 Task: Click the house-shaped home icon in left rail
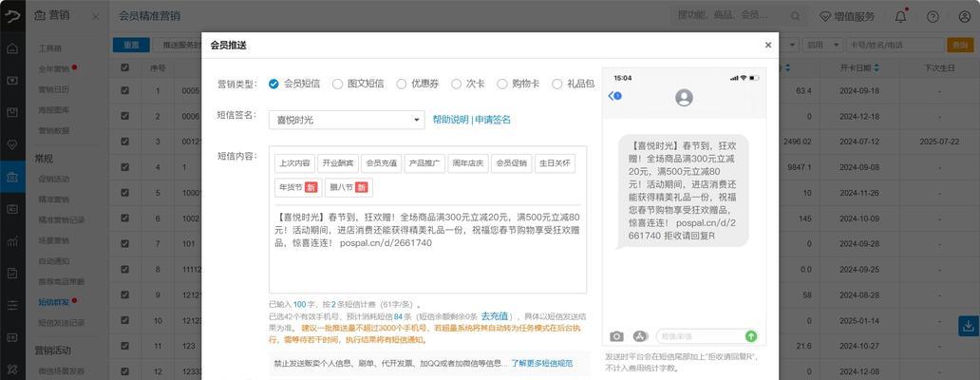pos(12,48)
